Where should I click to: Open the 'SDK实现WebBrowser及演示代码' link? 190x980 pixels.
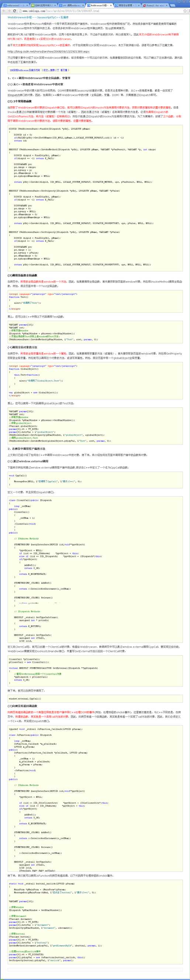[x=25, y=70]
